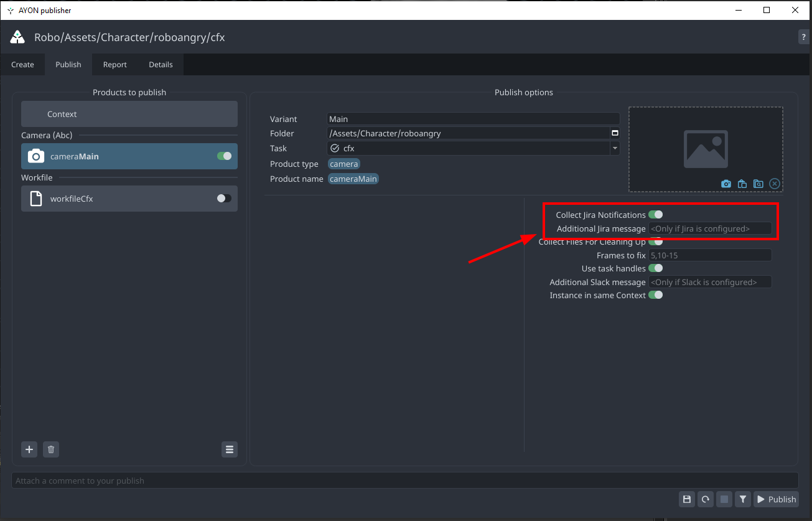Toggle Collect Jira Notifications
The width and height of the screenshot is (812, 521).
tap(656, 215)
